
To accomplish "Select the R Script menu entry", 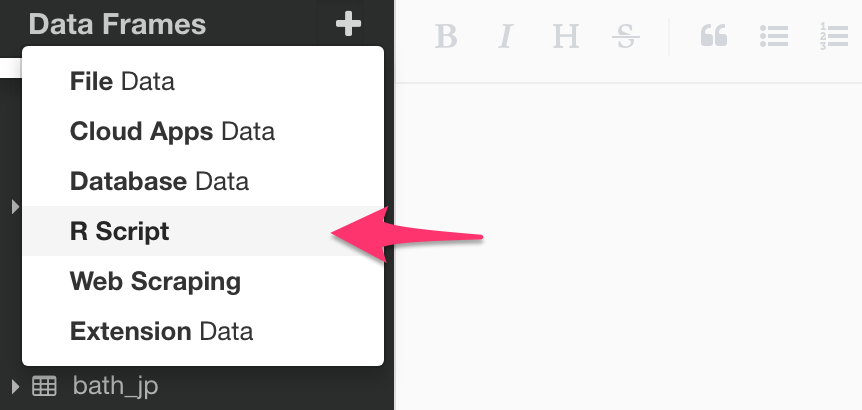I will click(x=120, y=231).
